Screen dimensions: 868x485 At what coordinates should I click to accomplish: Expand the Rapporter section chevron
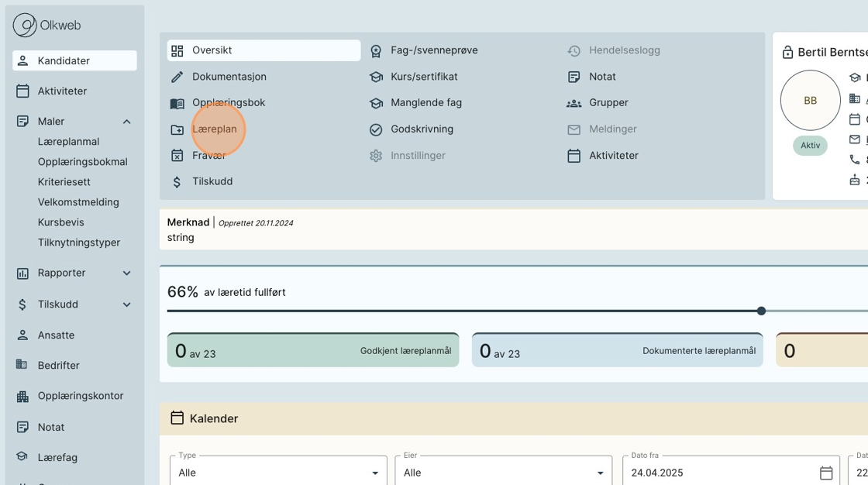(x=127, y=273)
